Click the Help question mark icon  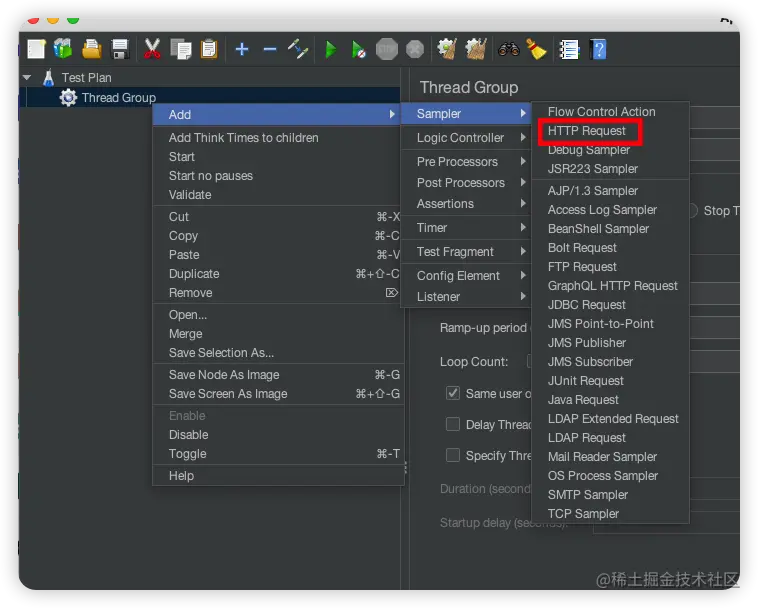point(598,49)
